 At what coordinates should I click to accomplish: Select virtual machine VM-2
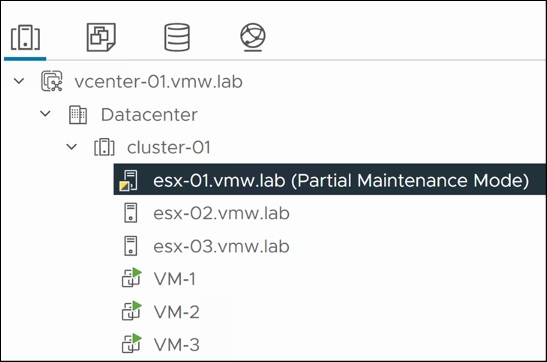coord(177,312)
